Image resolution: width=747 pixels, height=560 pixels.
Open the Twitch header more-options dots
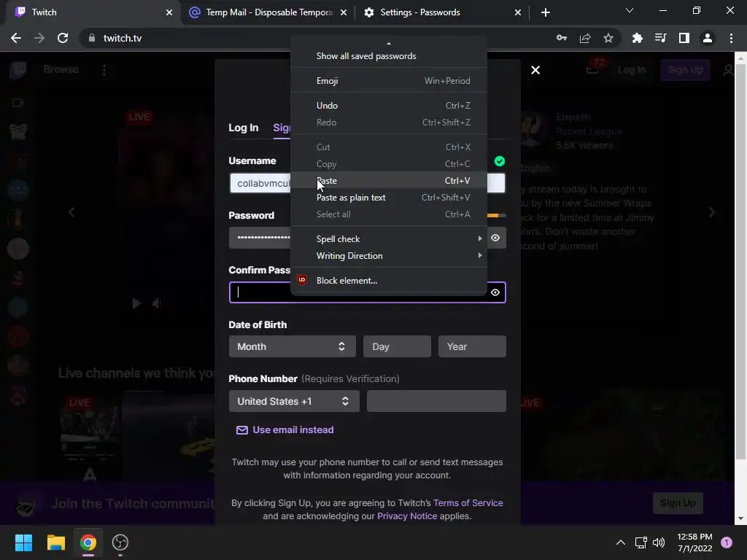coord(104,70)
